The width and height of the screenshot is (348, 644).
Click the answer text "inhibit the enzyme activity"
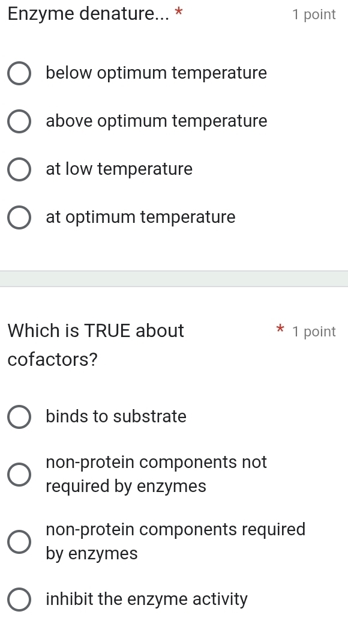[x=147, y=599]
